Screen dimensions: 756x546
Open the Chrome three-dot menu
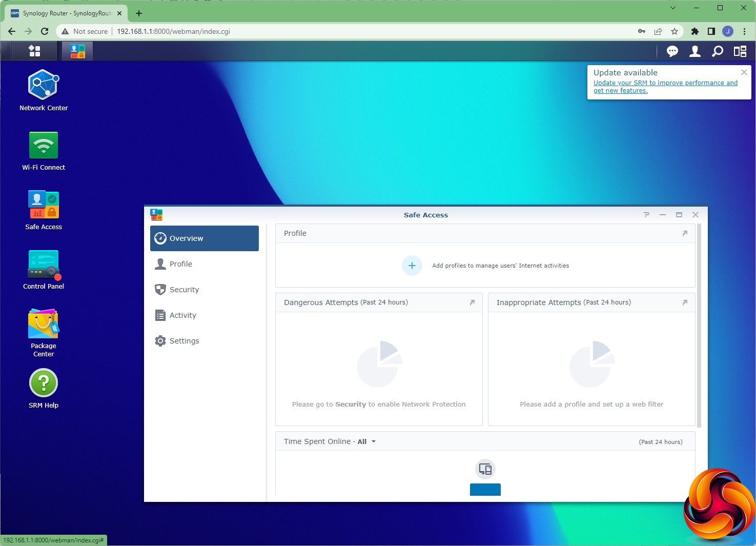point(744,31)
